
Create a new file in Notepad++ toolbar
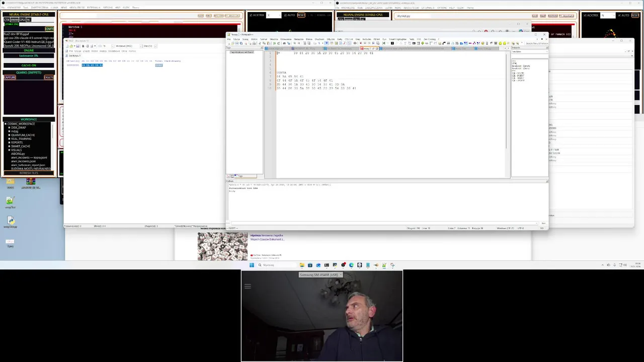[x=229, y=43]
